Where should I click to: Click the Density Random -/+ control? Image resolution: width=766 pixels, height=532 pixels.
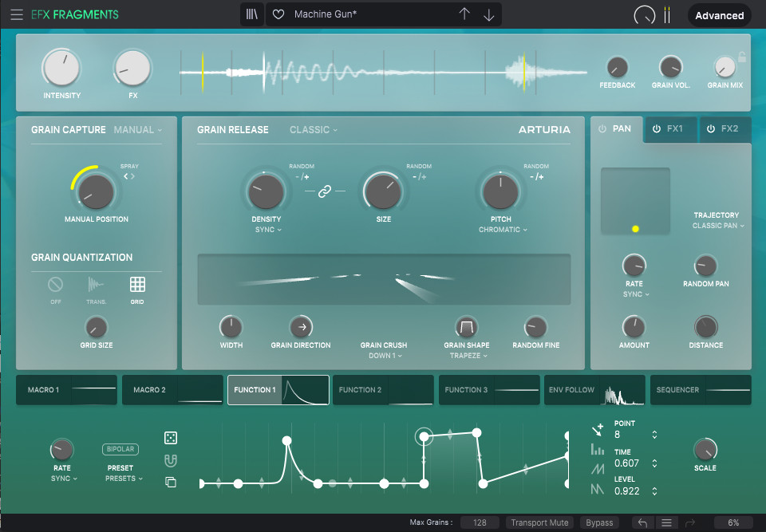point(302,177)
